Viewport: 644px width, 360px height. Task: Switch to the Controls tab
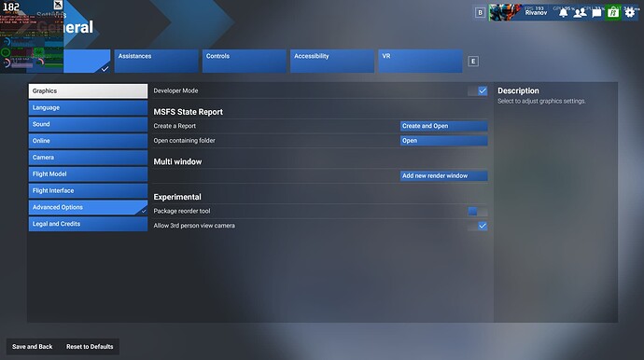click(245, 62)
